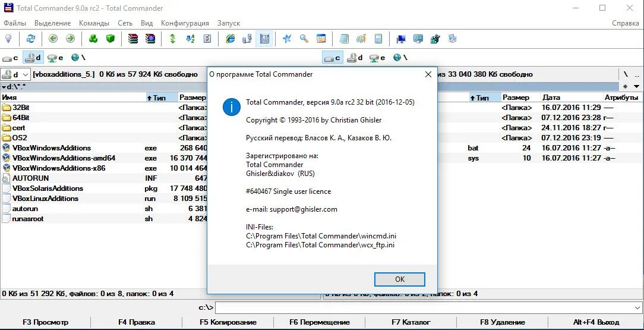Viewport: 644px width, 330px height.
Task: Click Alt+F4 Выход button
Action: point(596,322)
